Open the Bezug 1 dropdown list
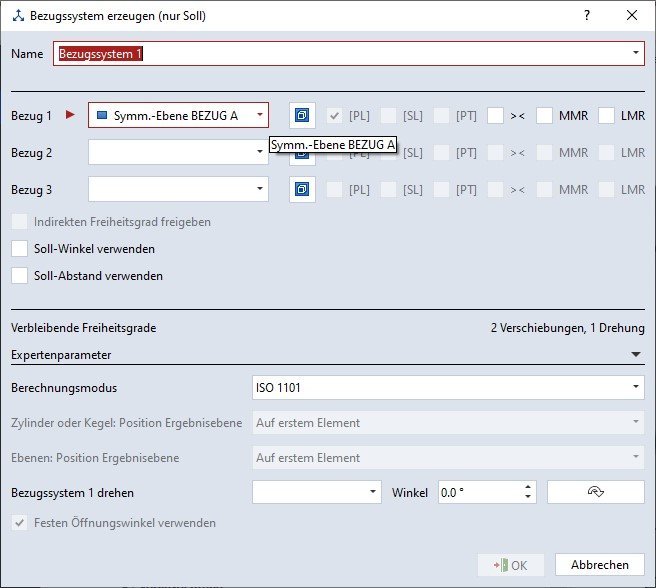The width and height of the screenshot is (656, 588). coord(260,115)
